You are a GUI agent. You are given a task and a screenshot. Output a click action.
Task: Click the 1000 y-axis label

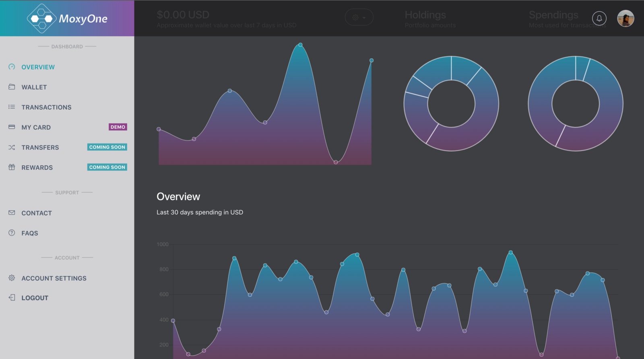(163, 244)
